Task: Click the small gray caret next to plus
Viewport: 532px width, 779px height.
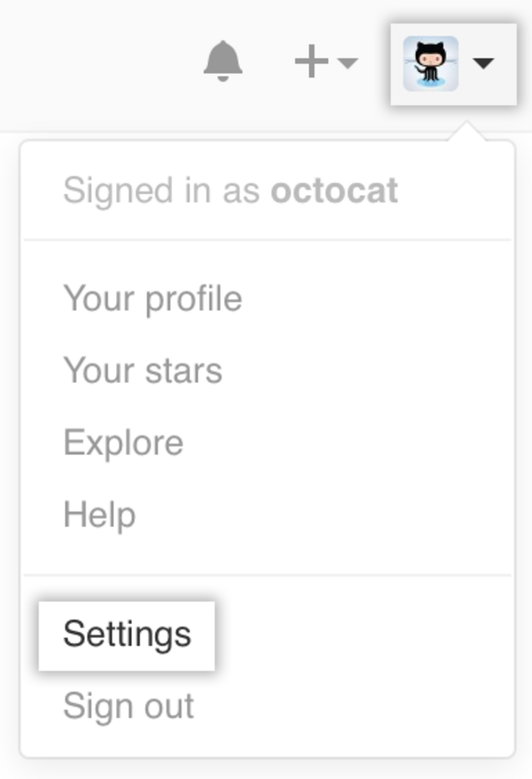Action: coord(347,63)
